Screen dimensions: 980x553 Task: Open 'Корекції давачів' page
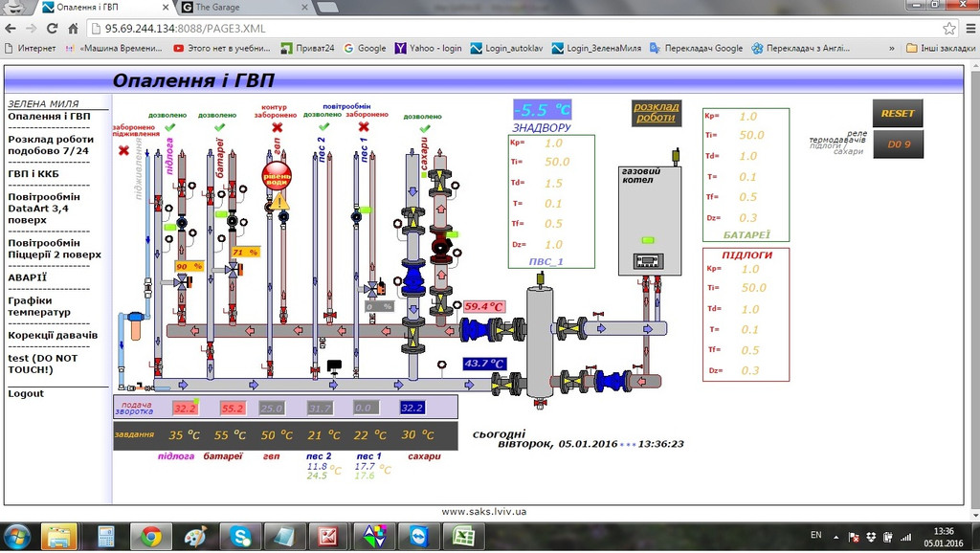click(x=53, y=335)
